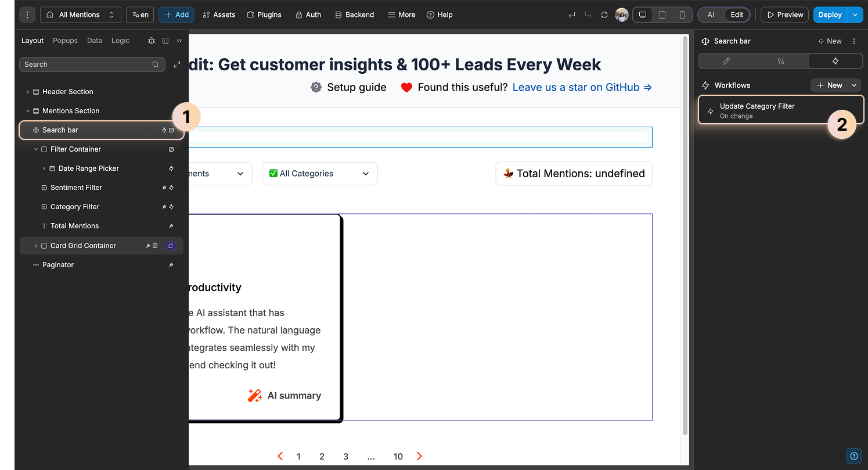Click the Leave us a star on GitHub link
Screen dimensions: 868x470
point(576,87)
